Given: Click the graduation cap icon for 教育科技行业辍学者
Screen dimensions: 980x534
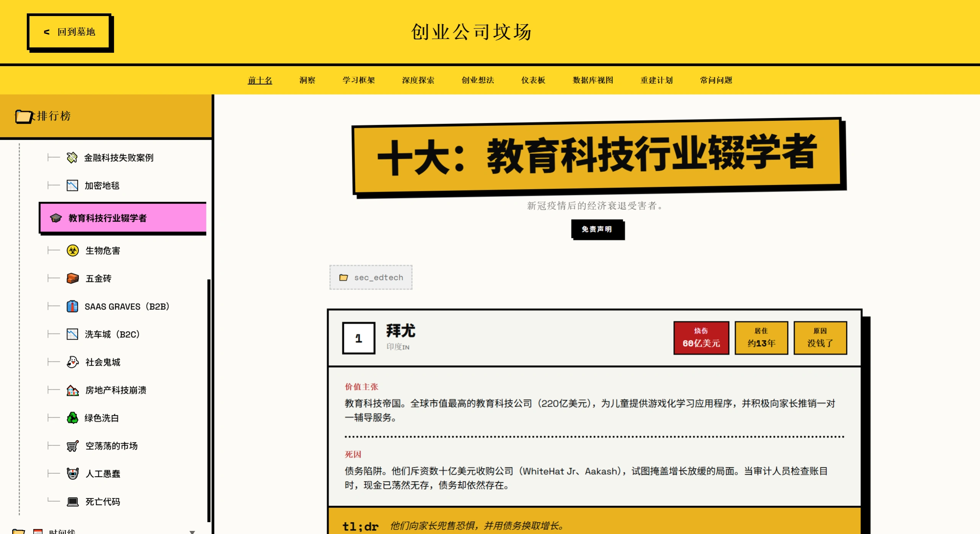Looking at the screenshot, I should 56,218.
